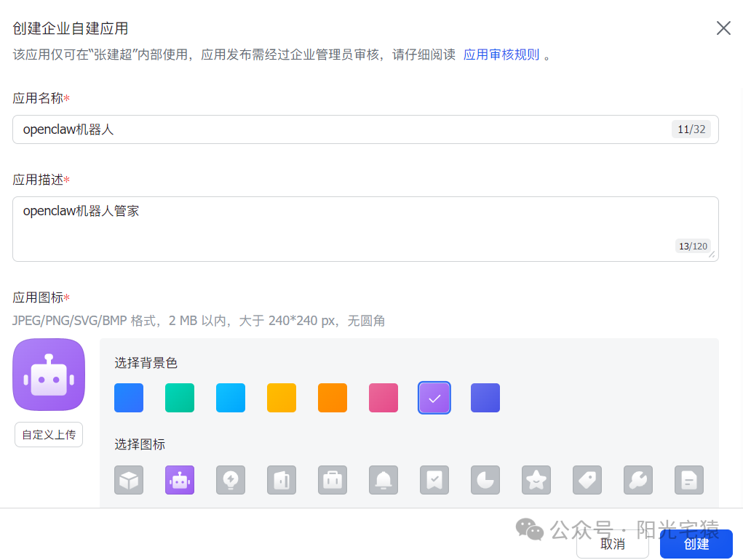Viewport: 743px width, 560px height.
Task: Select the blue background color
Action: pos(129,398)
